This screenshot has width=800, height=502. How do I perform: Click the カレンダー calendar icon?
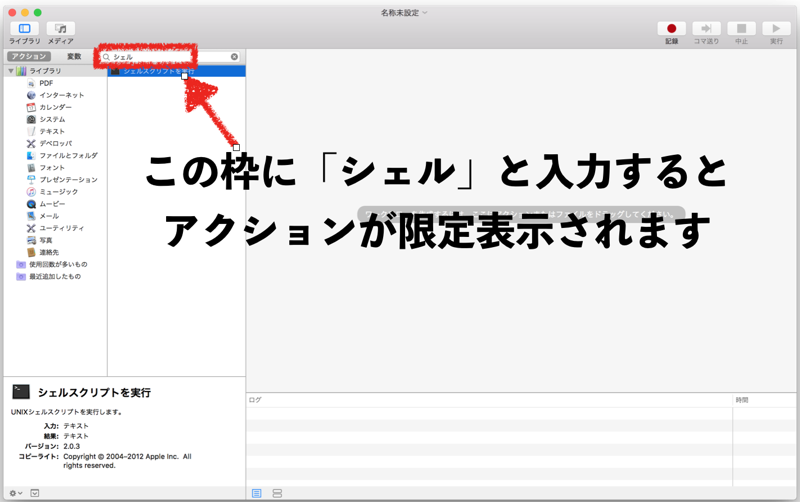[31, 107]
